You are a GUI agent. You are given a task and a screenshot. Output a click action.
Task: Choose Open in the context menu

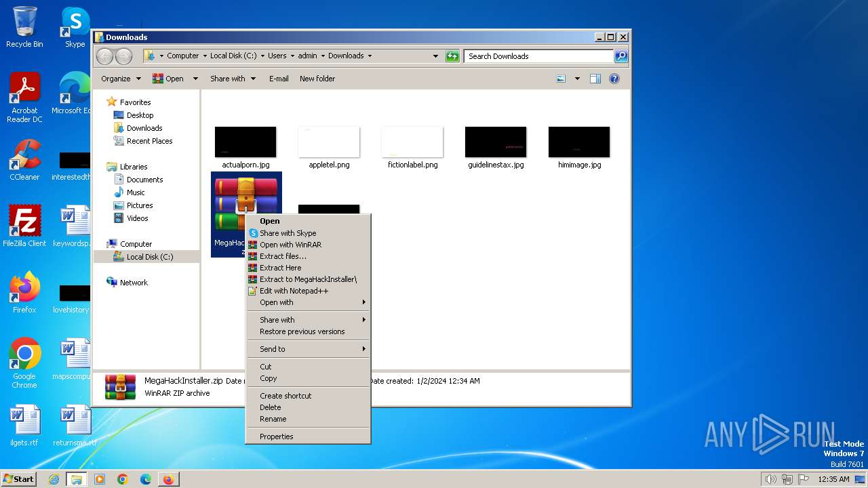click(308, 221)
